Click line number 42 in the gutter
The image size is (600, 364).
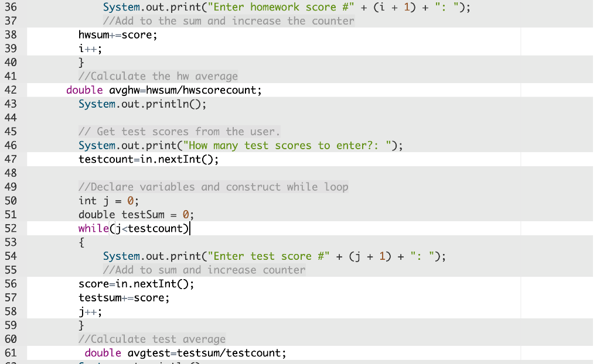click(11, 90)
